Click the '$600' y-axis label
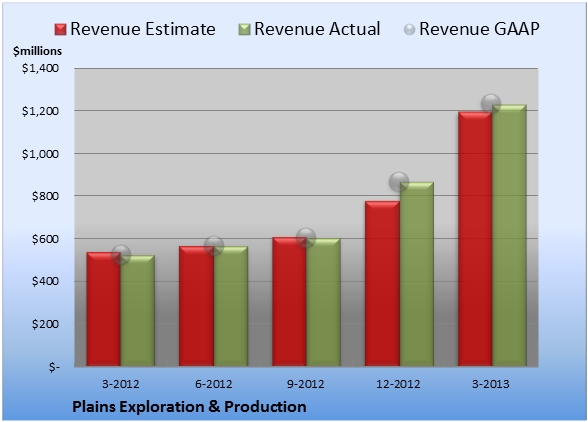Screen dimensions: 588x422 point(45,239)
